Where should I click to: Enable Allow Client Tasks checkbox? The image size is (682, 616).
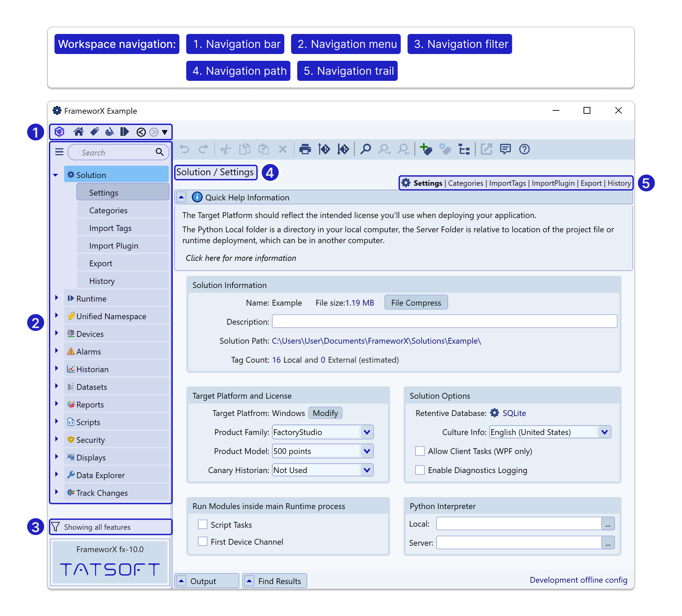point(420,451)
